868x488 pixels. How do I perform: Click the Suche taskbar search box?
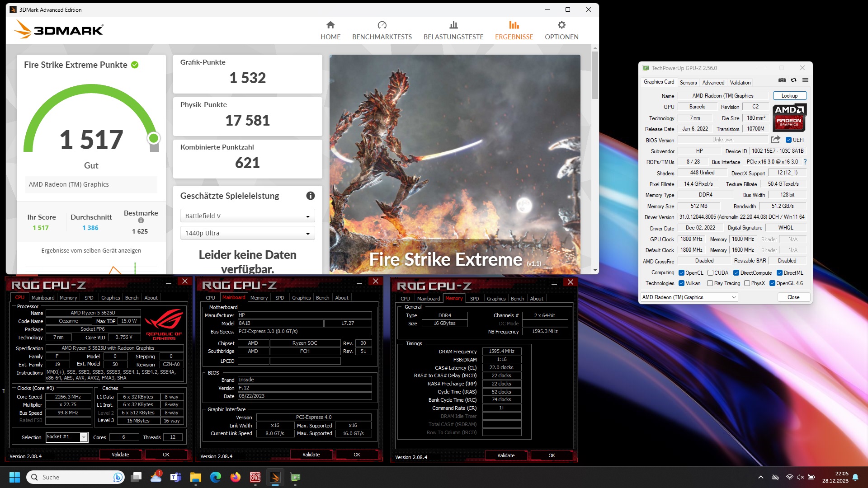click(75, 477)
